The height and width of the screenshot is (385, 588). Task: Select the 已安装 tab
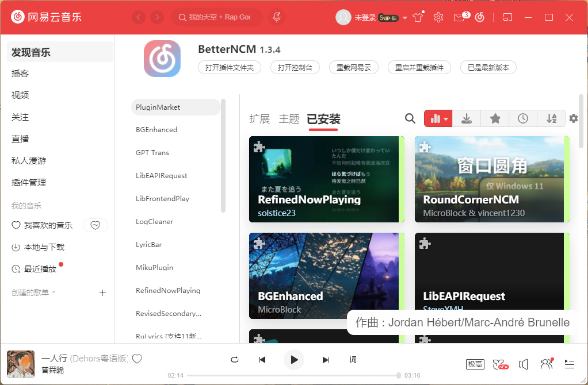point(323,119)
